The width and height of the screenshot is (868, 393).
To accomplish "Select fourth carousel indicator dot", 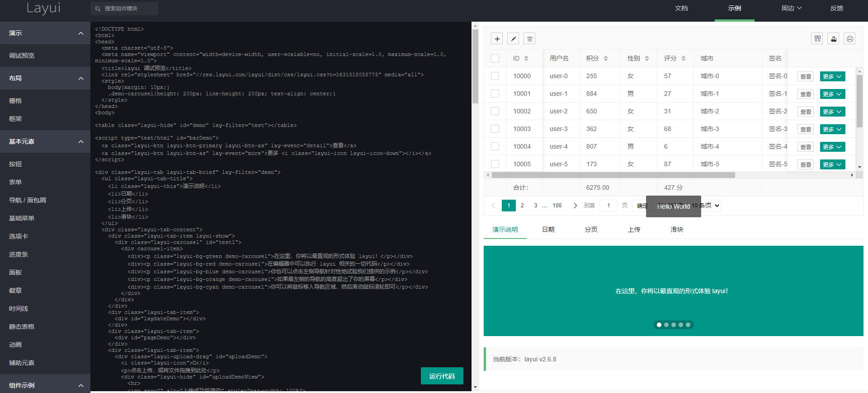I will coord(681,325).
